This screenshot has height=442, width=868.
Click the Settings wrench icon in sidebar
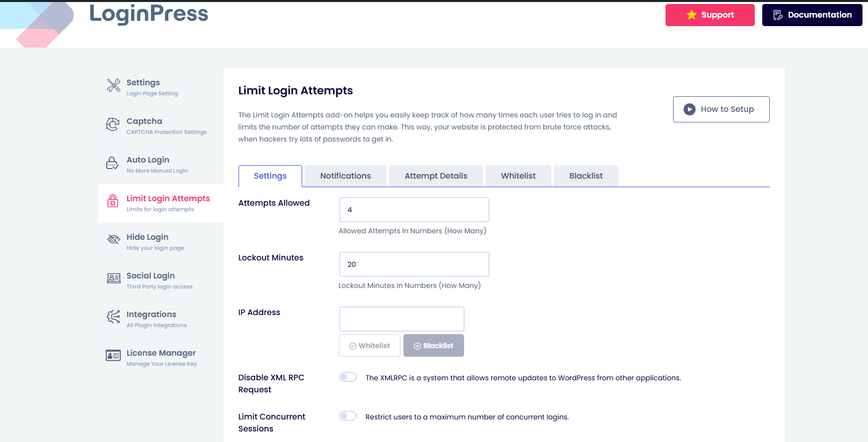(113, 86)
